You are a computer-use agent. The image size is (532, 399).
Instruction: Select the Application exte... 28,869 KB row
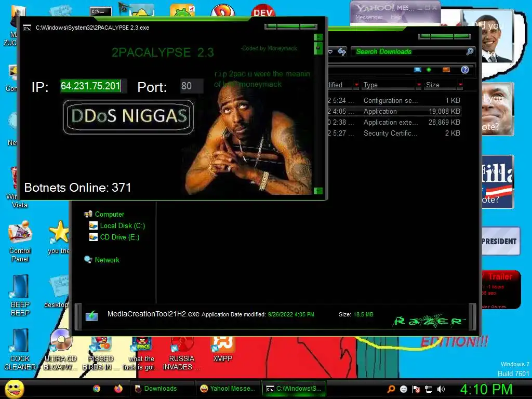point(394,122)
